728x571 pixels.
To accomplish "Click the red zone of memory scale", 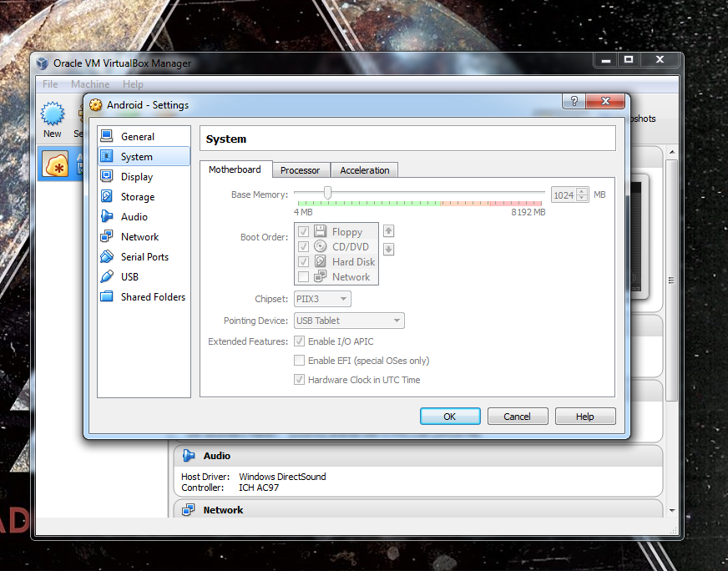I will [x=515, y=204].
